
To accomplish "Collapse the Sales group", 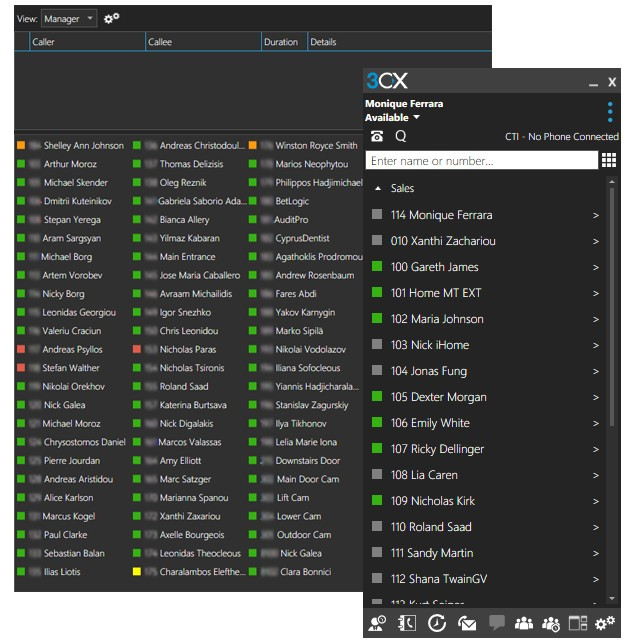I will point(378,188).
